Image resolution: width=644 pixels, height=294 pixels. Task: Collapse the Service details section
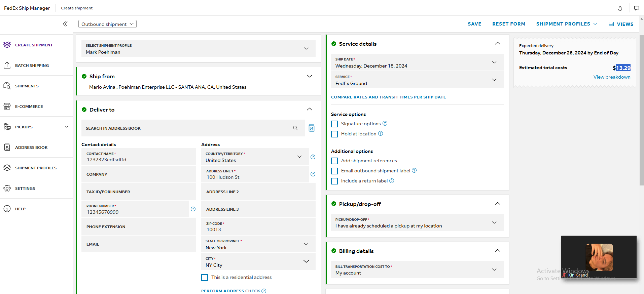coord(498,43)
